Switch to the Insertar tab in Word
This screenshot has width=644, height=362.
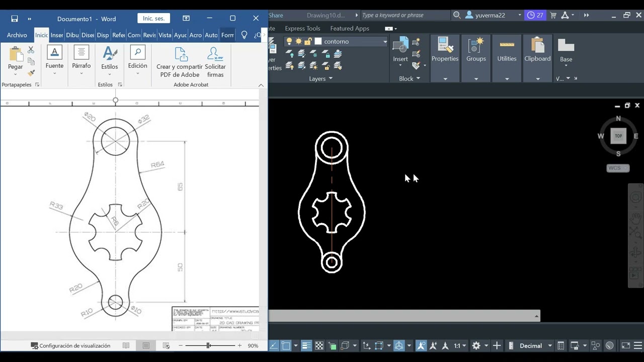57,35
